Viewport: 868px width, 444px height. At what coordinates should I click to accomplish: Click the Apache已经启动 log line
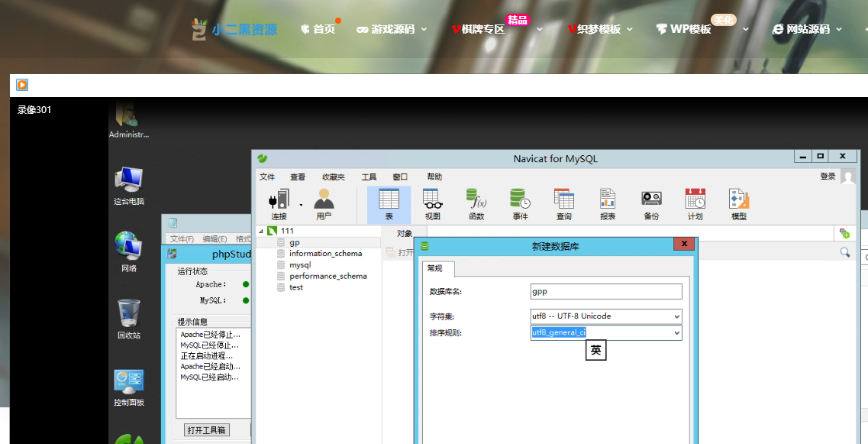tap(211, 366)
